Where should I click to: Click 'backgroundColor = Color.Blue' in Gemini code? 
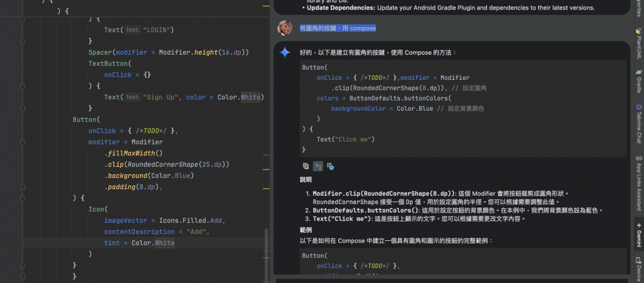(x=382, y=109)
